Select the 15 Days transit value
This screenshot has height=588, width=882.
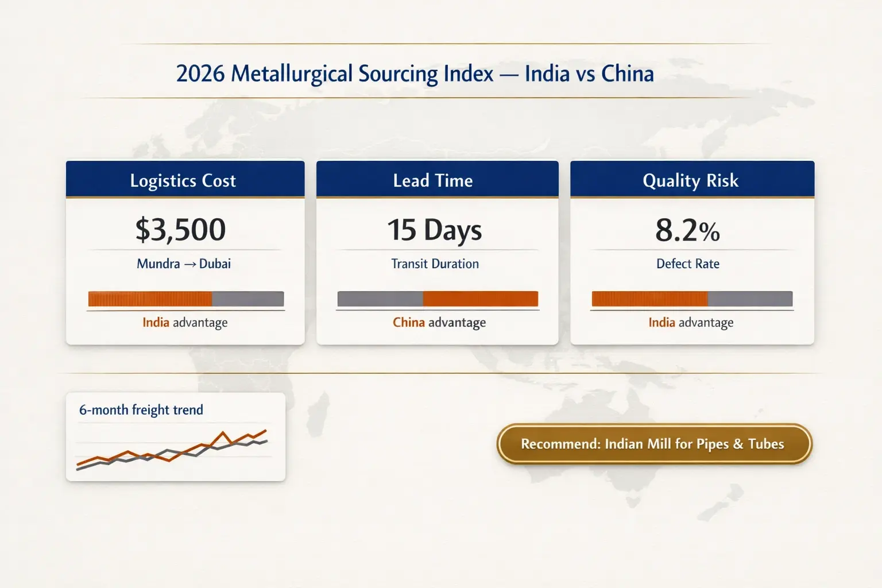(435, 230)
